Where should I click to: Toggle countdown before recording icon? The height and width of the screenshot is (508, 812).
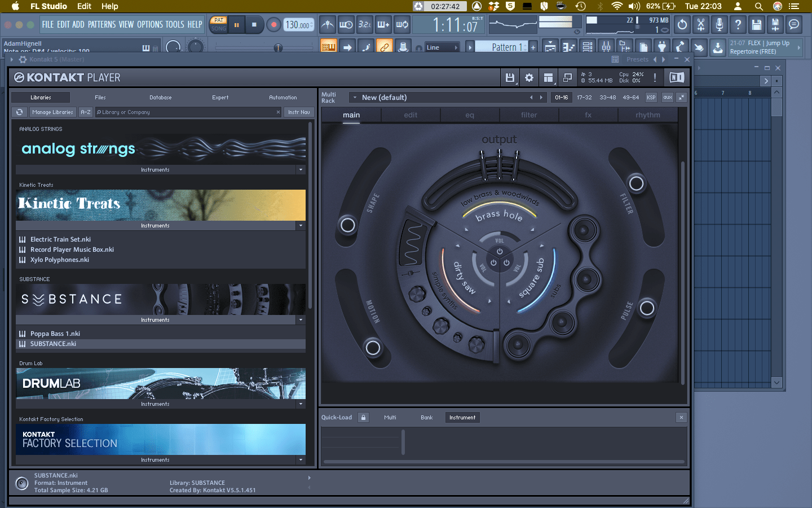pyautogui.click(x=365, y=24)
